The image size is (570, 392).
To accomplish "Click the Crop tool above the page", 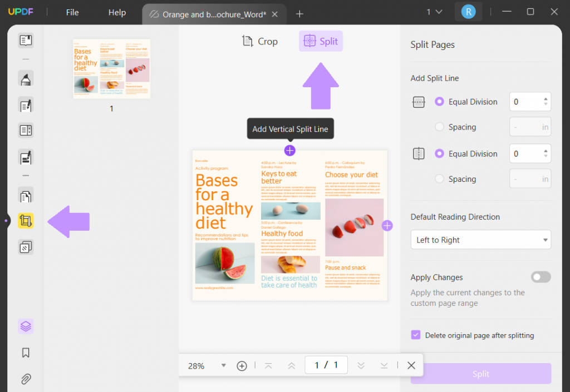I will [259, 41].
